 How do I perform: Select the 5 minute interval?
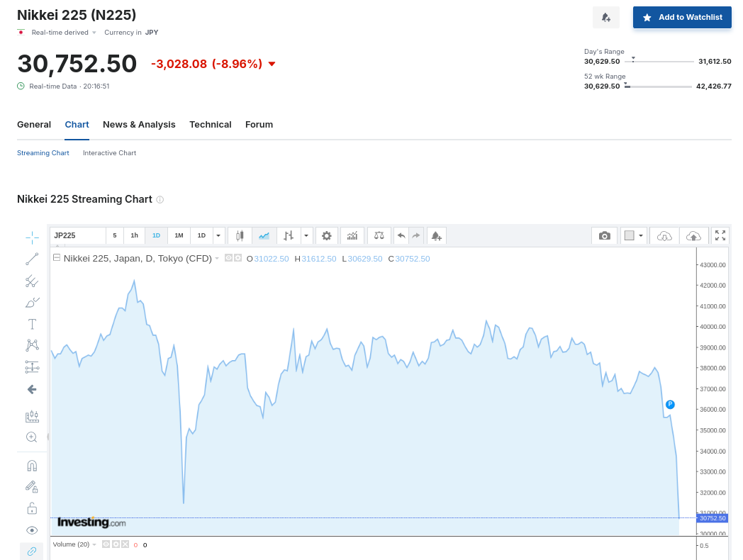[x=115, y=235]
